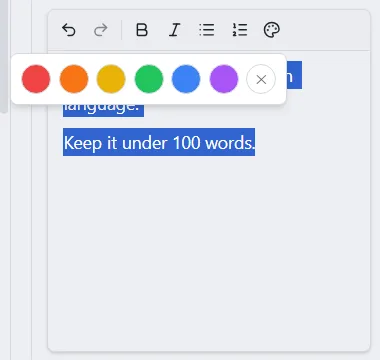
Task: Insert a numbered list
Action: pyautogui.click(x=240, y=30)
